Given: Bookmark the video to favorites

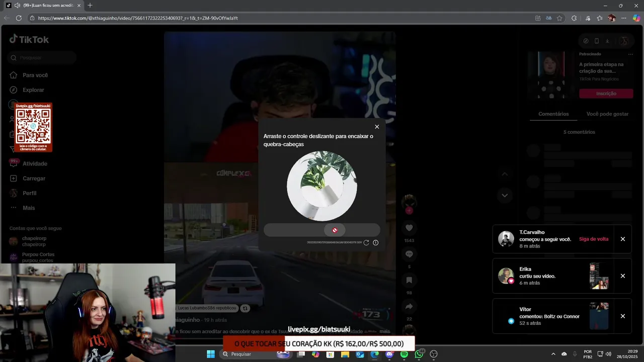Looking at the screenshot, I should coord(409,280).
